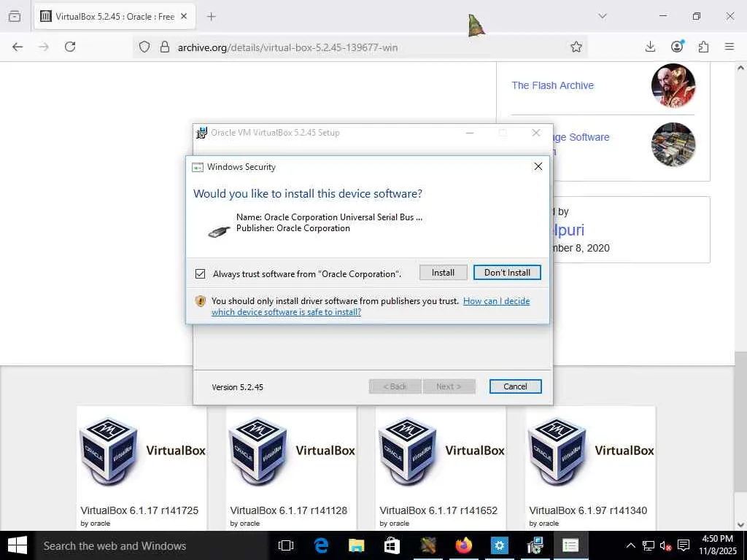Open The Flash Archive link

[553, 85]
